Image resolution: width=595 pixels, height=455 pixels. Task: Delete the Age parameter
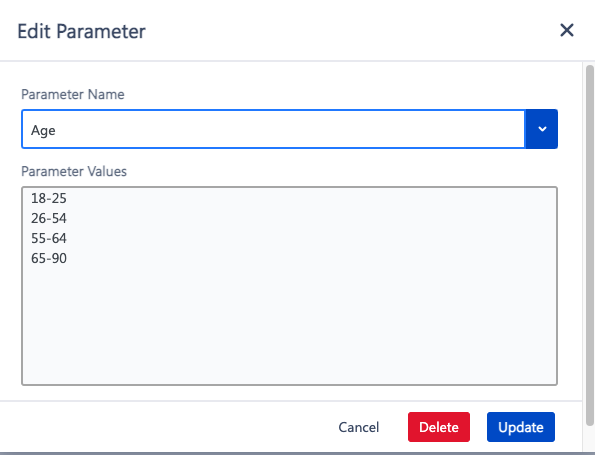point(439,427)
